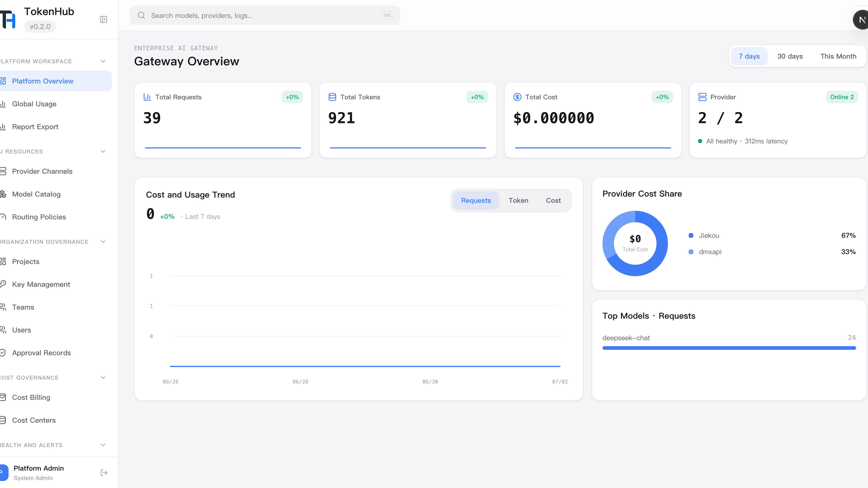Click the Provider Channels icon
Screen dimensions: 868x488
(3, 171)
